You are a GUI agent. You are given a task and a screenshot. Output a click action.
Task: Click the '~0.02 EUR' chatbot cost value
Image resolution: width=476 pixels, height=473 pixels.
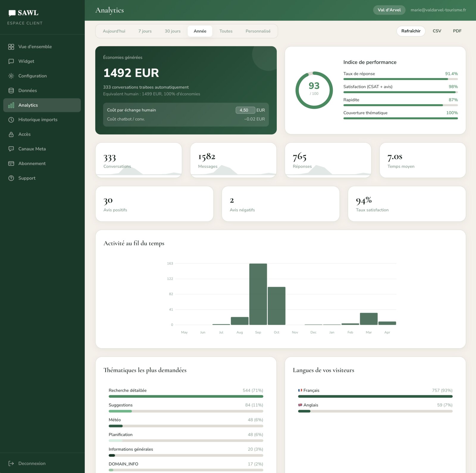pyautogui.click(x=254, y=119)
